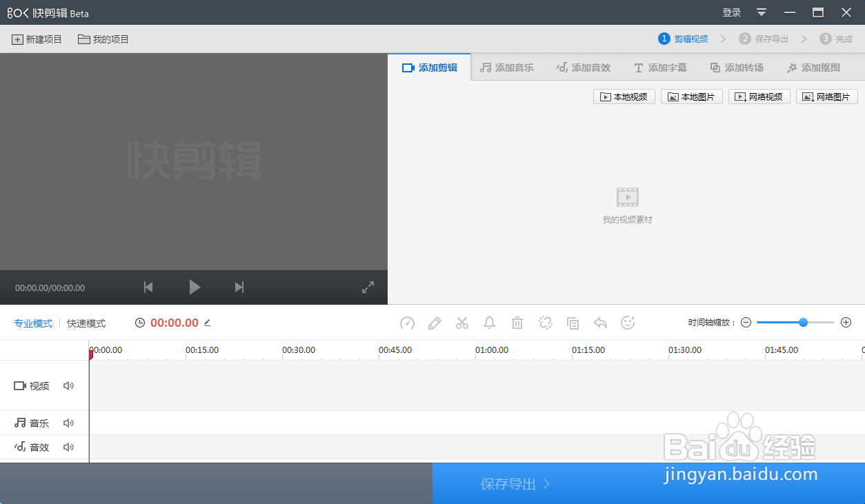Switch to 专业模式
Viewport: 865px width, 504px height.
(33, 323)
